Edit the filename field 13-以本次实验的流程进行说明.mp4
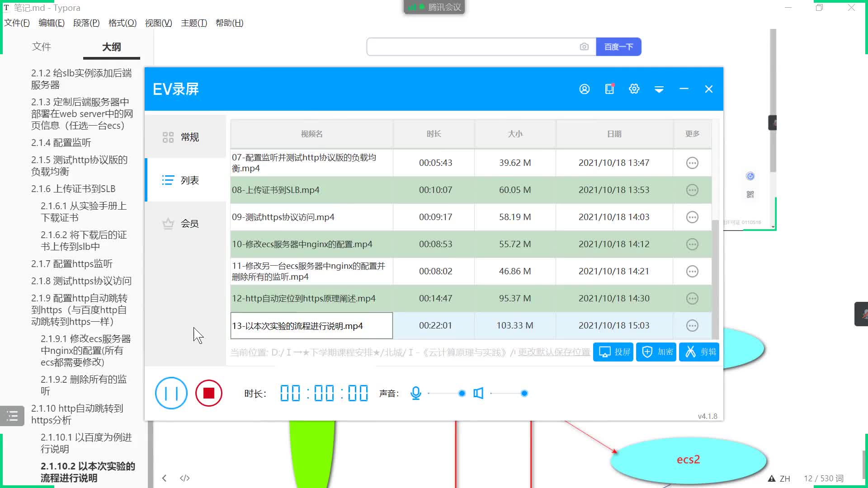 [x=311, y=326]
